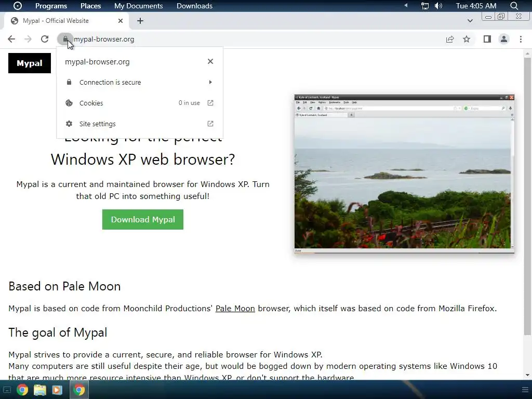Click the external-link icon next to Site settings
Image resolution: width=532 pixels, height=399 pixels.
(210, 124)
